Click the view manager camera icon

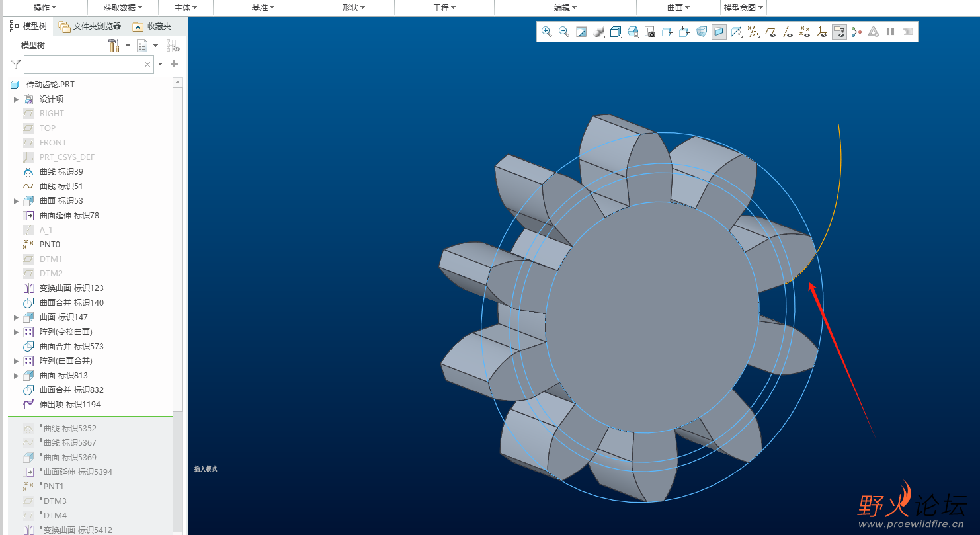coord(650,32)
